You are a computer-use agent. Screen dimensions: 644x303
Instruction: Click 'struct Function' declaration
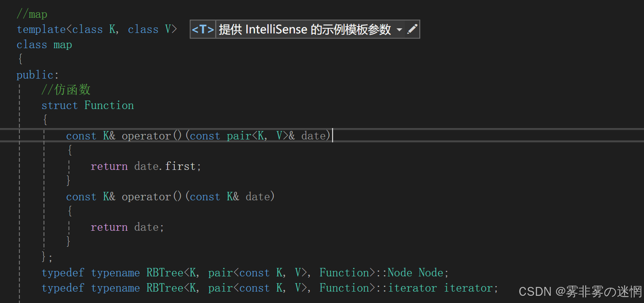click(x=88, y=105)
